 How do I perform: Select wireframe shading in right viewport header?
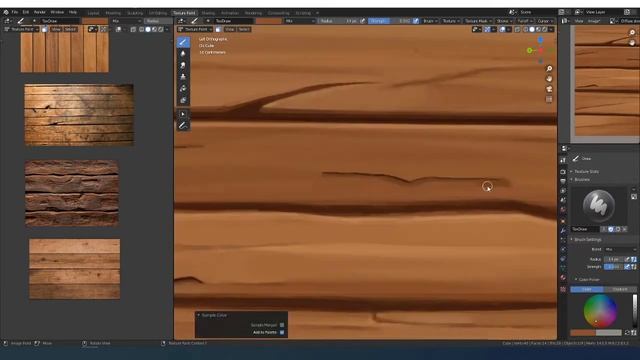pyautogui.click(x=526, y=29)
